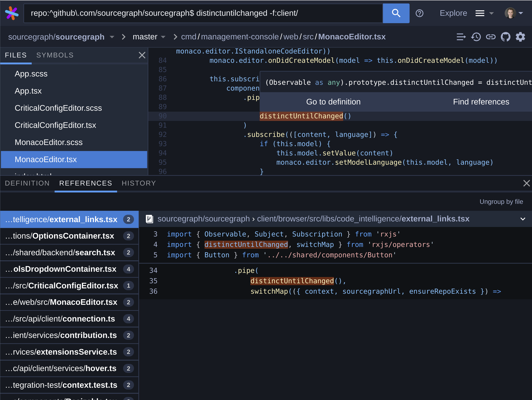Run search with the magnifier button
This screenshot has height=400, width=532.
396,13
